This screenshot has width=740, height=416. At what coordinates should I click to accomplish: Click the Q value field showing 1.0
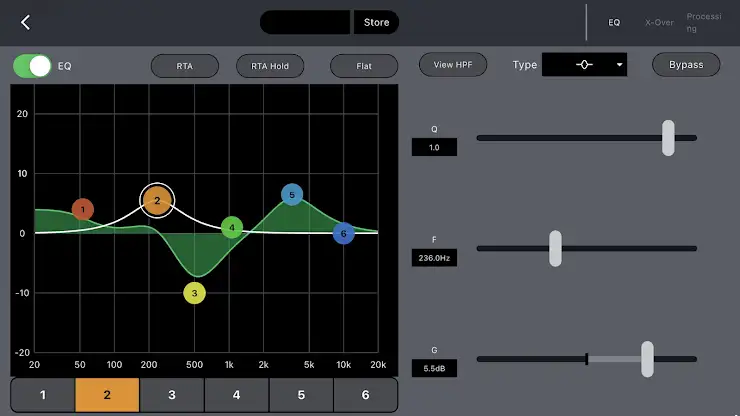[x=434, y=147]
